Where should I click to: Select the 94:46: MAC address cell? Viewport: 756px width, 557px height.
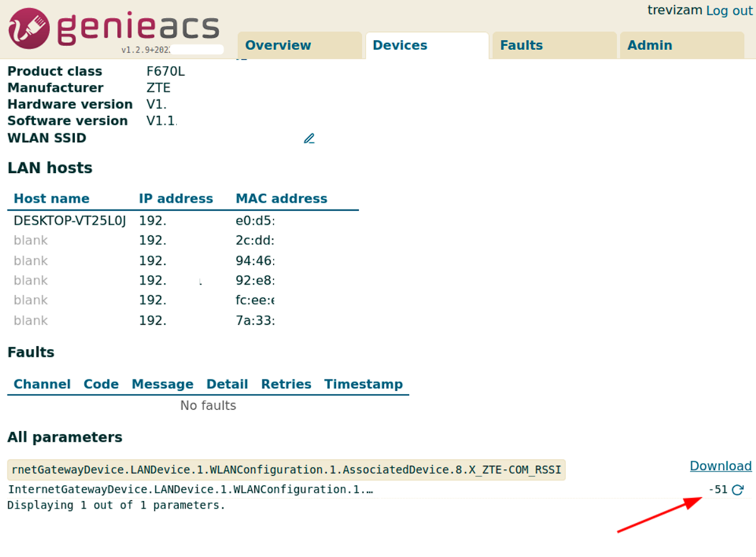point(255,261)
